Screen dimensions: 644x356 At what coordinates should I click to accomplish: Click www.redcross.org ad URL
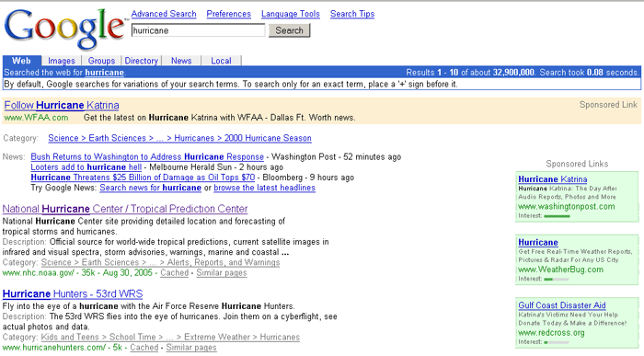[551, 333]
